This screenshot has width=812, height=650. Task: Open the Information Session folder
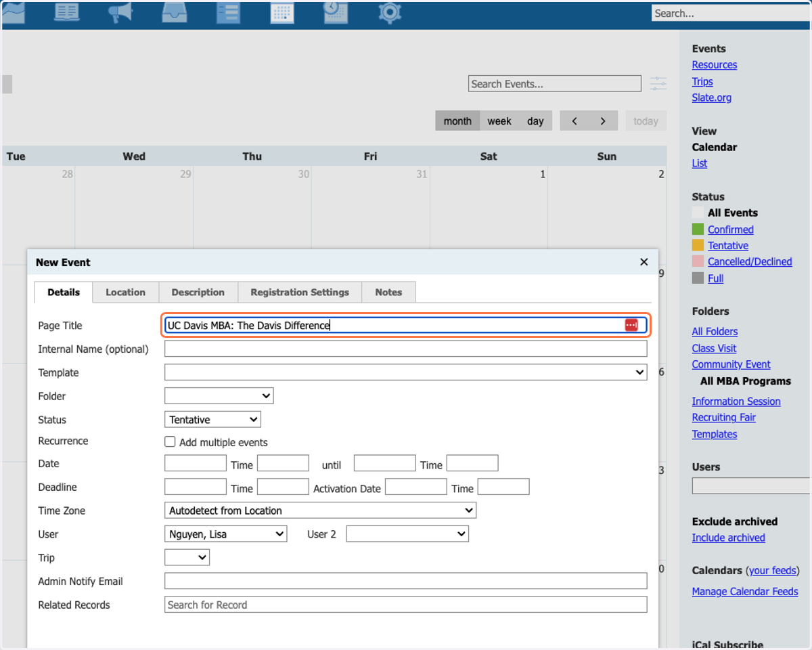[736, 402]
